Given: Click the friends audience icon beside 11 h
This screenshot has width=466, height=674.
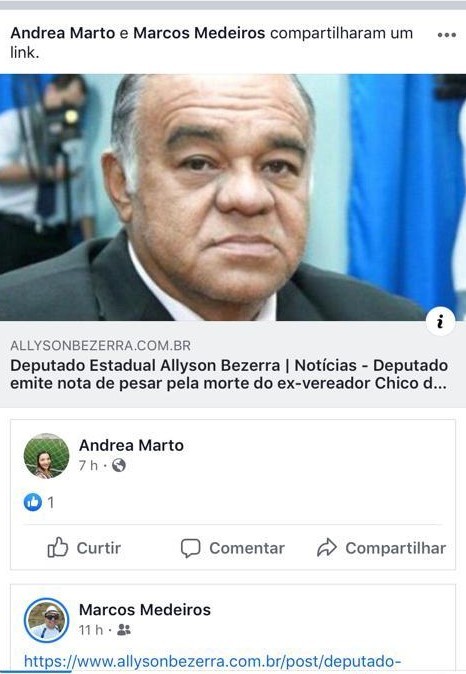Looking at the screenshot, I should 124,630.
